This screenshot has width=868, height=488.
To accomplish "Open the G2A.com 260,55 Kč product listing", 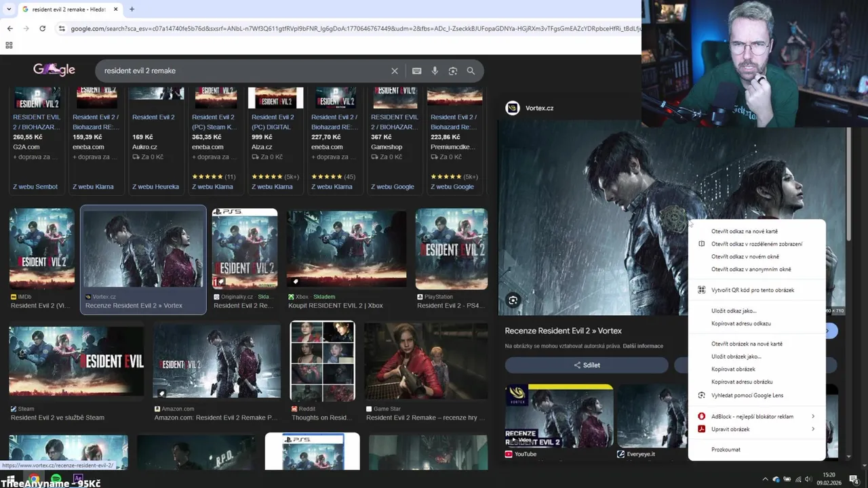I will 37,140.
